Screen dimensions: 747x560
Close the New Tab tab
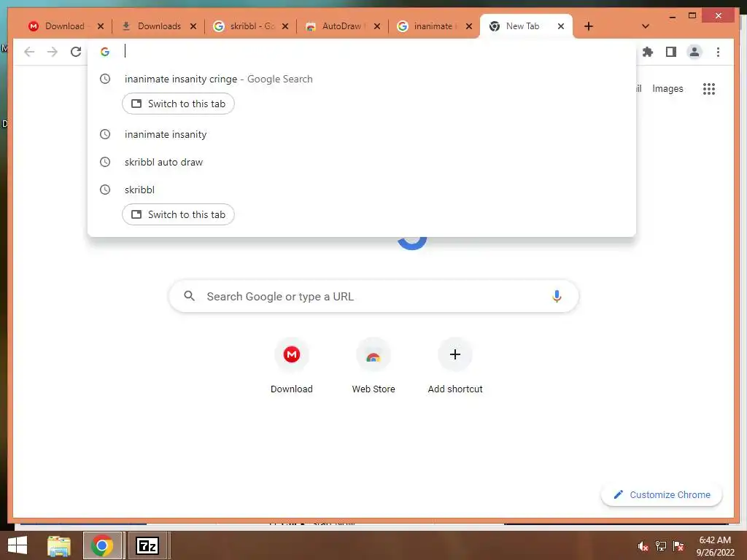pyautogui.click(x=561, y=26)
